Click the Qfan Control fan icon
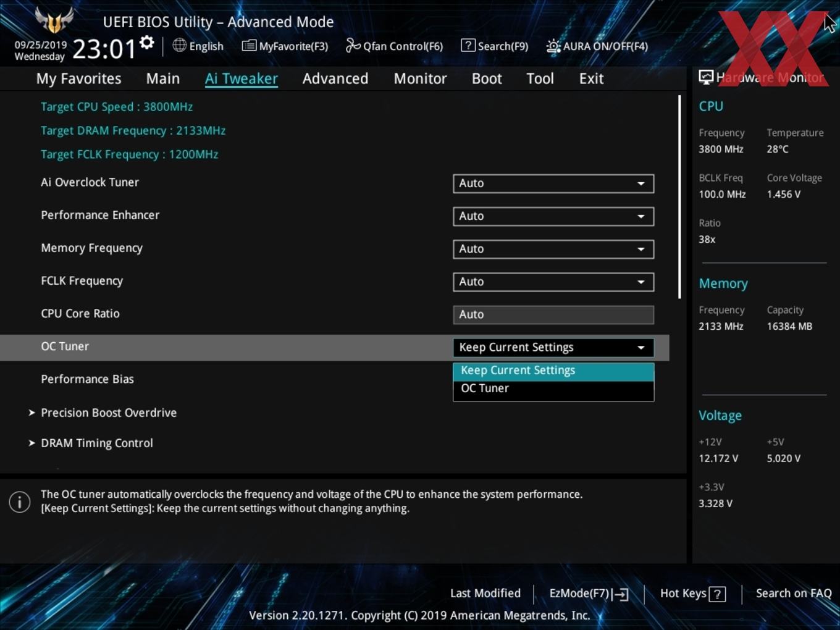The width and height of the screenshot is (840, 630). (x=353, y=45)
